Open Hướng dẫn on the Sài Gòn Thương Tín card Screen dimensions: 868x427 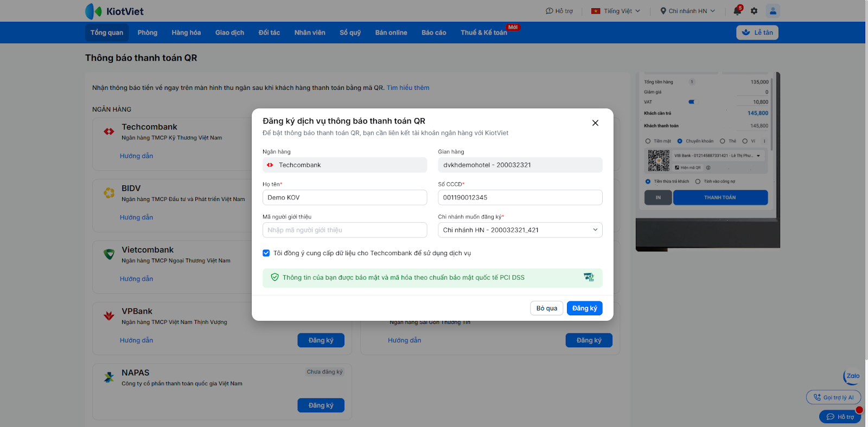click(x=405, y=340)
